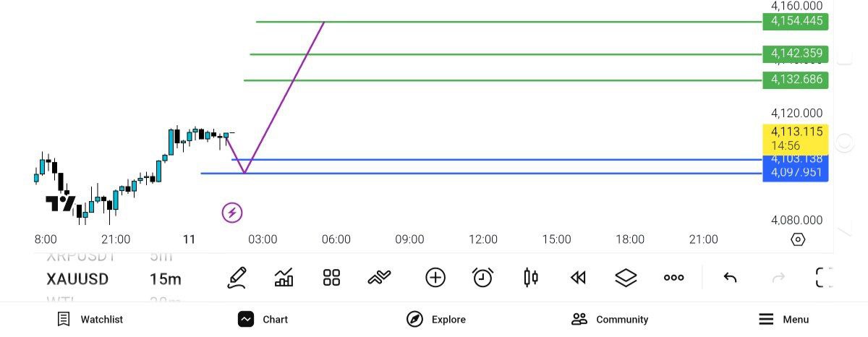Undo the last chart action
This screenshot has height=337, width=868.
pos(730,278)
